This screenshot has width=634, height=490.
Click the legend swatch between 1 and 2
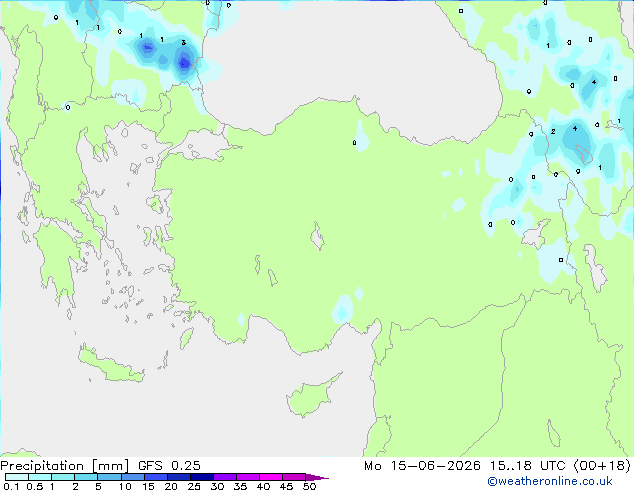pyautogui.click(x=63, y=477)
